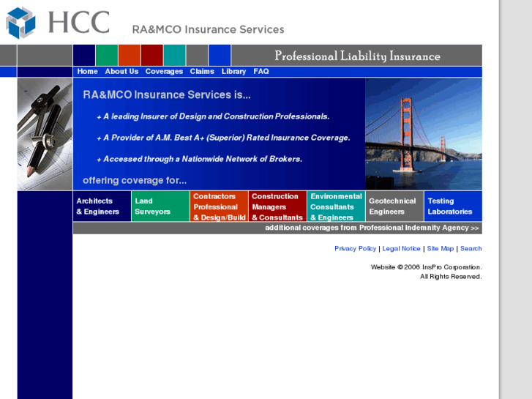Image resolution: width=532 pixels, height=399 pixels.
Task: Click 'A leading Insurer of Design and Construction' line
Action: point(214,116)
